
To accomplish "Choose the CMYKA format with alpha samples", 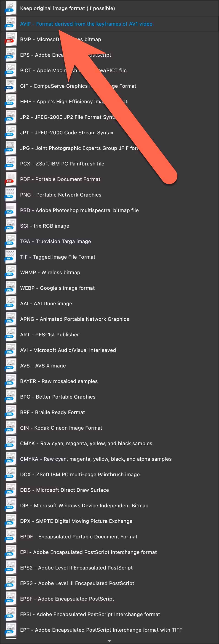I will (109, 459).
